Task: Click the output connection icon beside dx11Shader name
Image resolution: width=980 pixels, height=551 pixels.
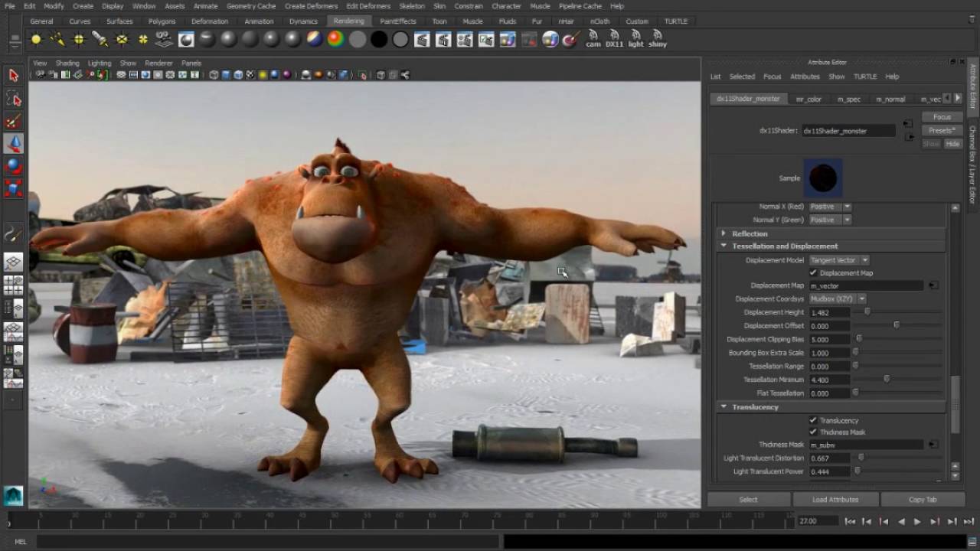Action: (908, 137)
